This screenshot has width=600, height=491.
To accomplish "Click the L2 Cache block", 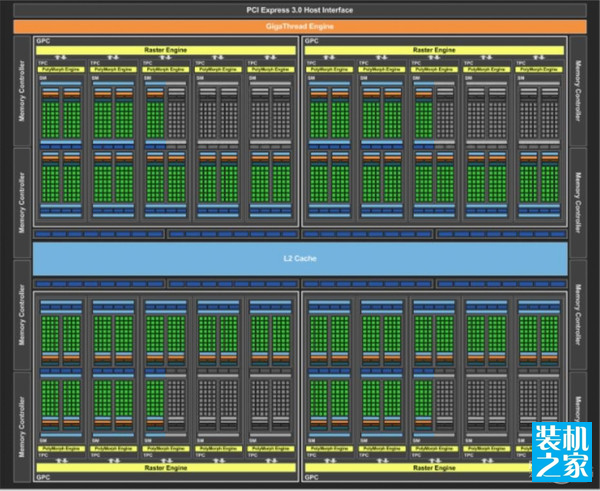I will click(300, 258).
